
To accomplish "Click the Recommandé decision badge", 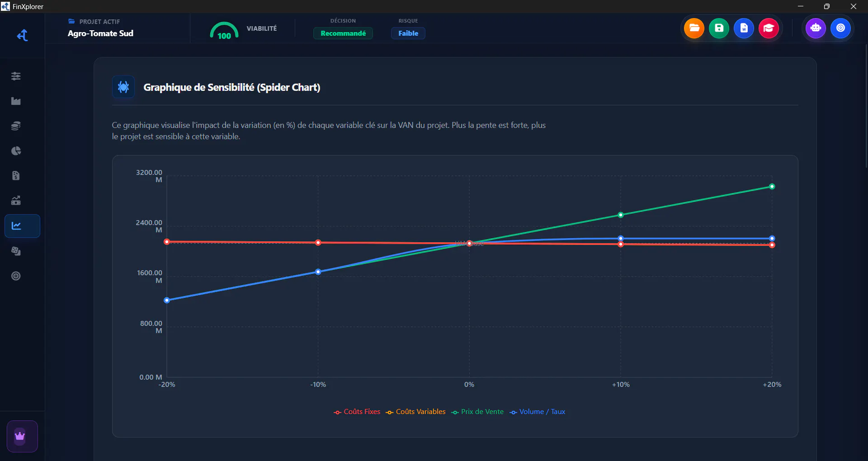I will 343,33.
